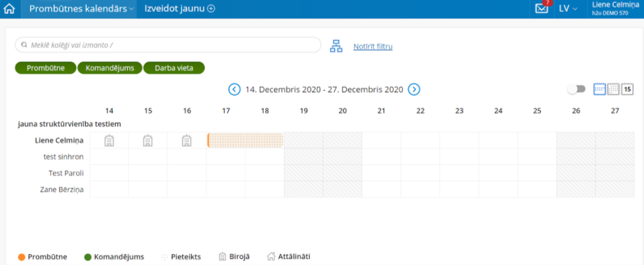Screen dimensions: 644x265
Task: Click office icon on December 15 for Liene
Action: tap(148, 140)
